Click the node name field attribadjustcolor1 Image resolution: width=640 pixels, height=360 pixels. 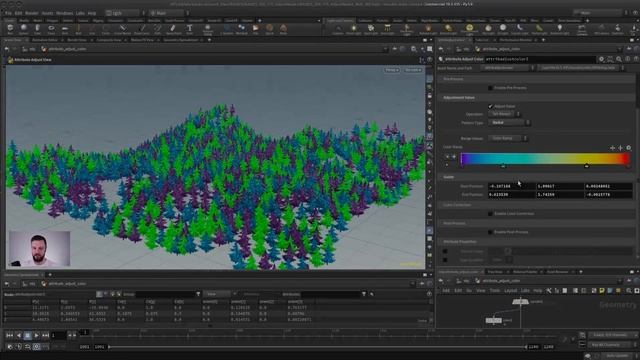[x=540, y=59]
